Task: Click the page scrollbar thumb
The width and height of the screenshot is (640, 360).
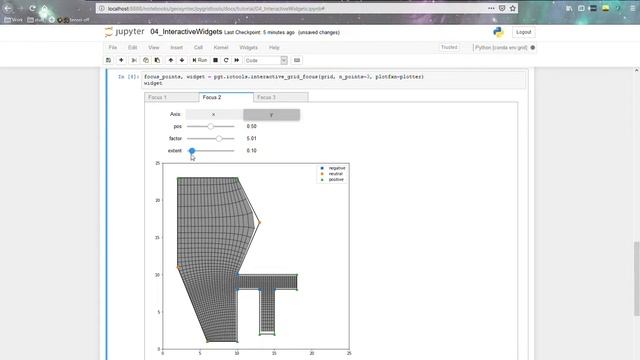Action: (636, 279)
